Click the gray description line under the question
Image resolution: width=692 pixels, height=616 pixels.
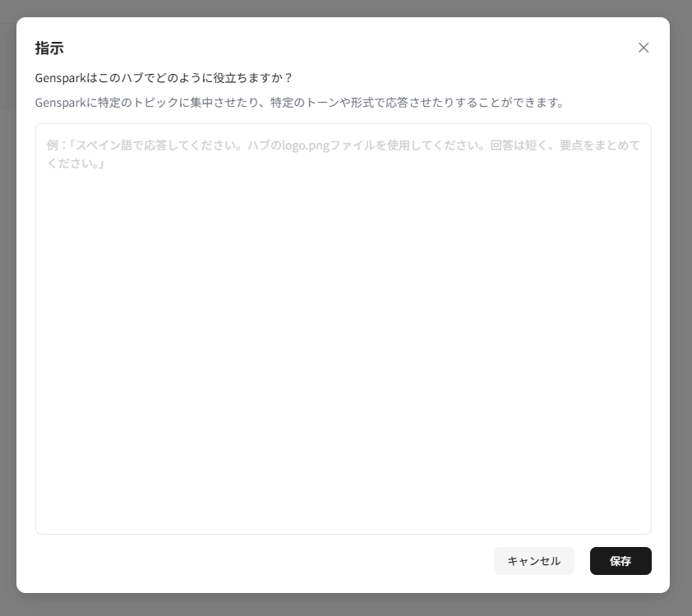tap(300, 103)
